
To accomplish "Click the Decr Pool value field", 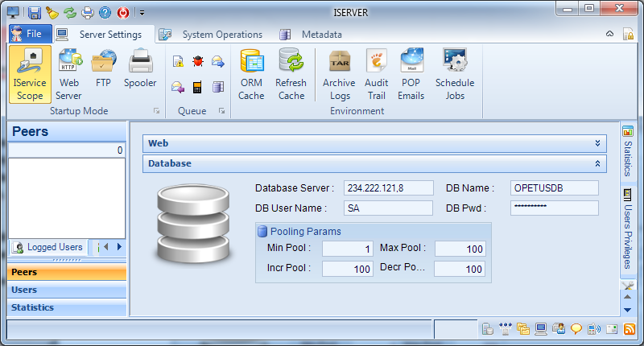I will (x=460, y=269).
